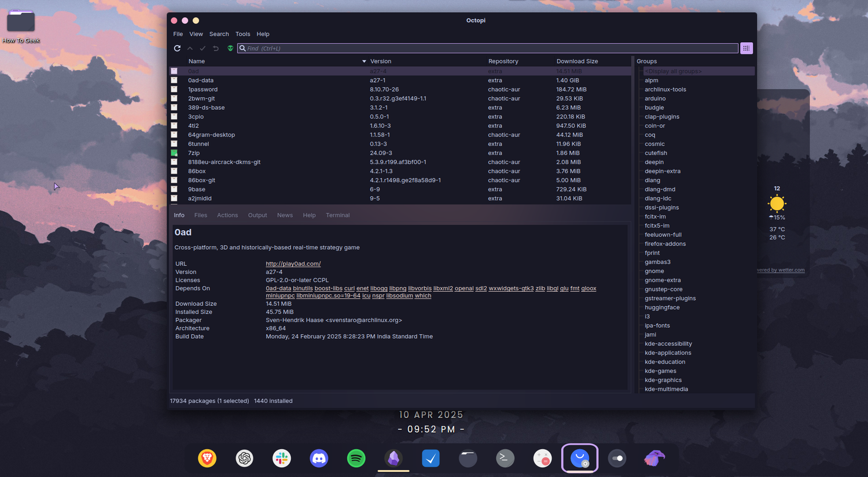Click package status icon of 0ad-data
Image resolution: width=868 pixels, height=477 pixels.
click(x=174, y=80)
